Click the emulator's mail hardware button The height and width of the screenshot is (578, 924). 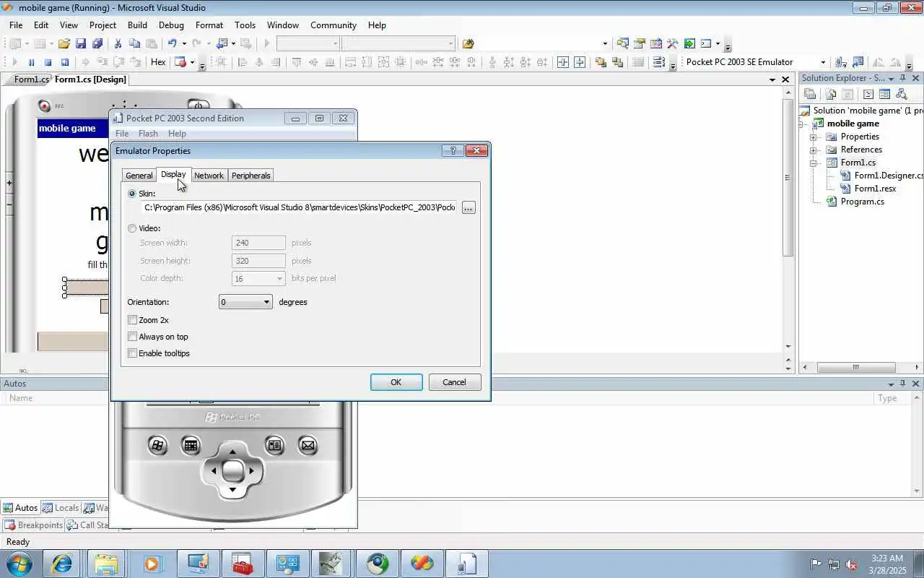(x=308, y=445)
